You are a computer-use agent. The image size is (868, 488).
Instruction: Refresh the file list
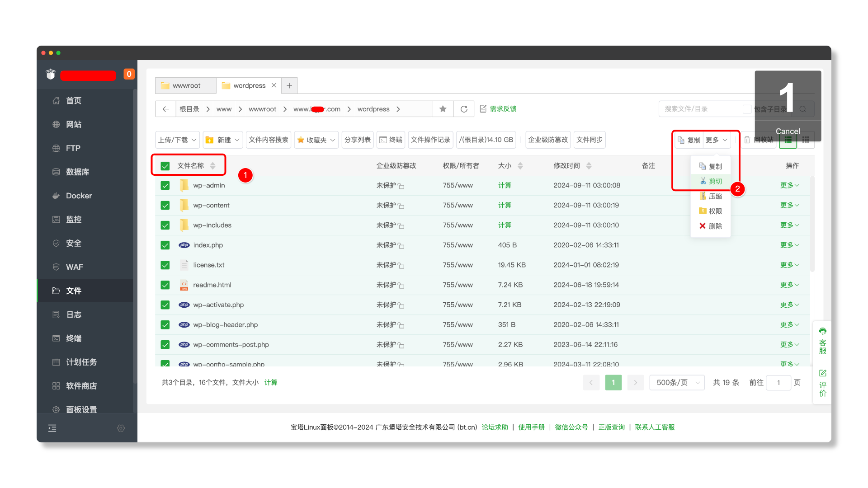pyautogui.click(x=464, y=109)
